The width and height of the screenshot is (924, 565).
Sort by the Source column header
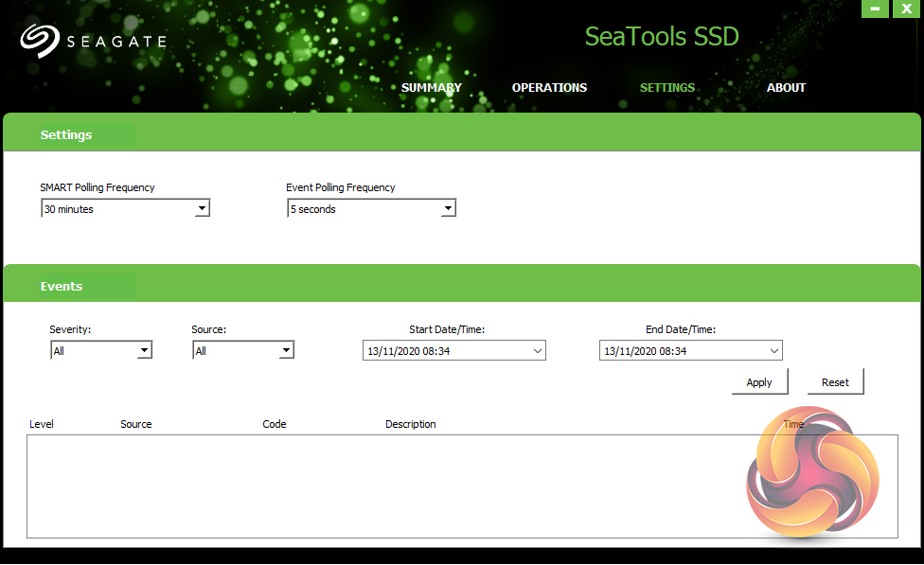[x=136, y=424]
